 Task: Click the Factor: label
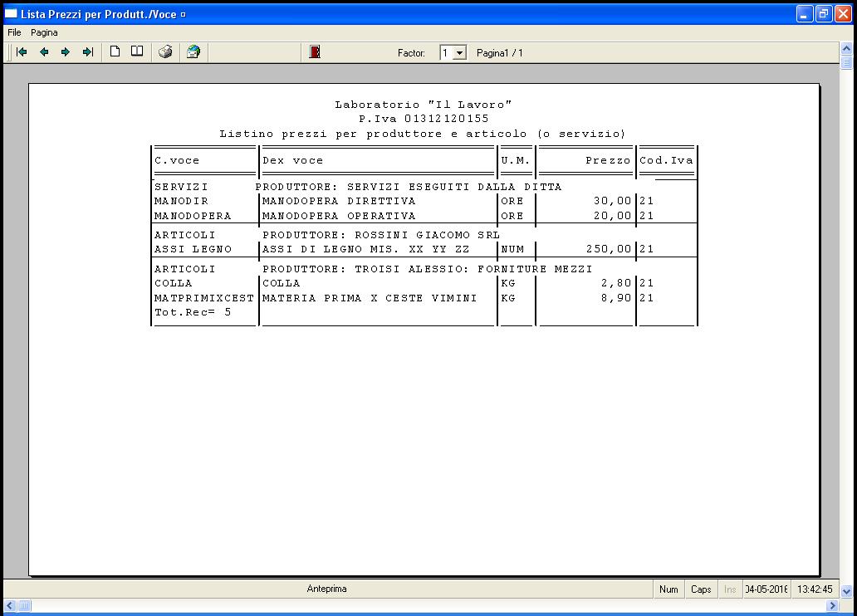click(411, 53)
